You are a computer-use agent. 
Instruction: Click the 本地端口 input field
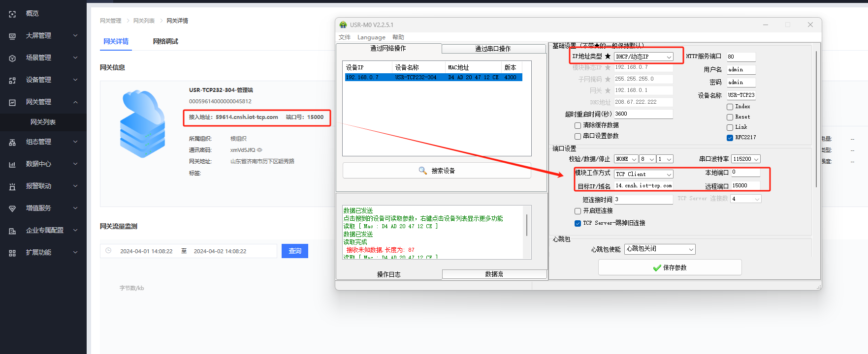coord(745,173)
